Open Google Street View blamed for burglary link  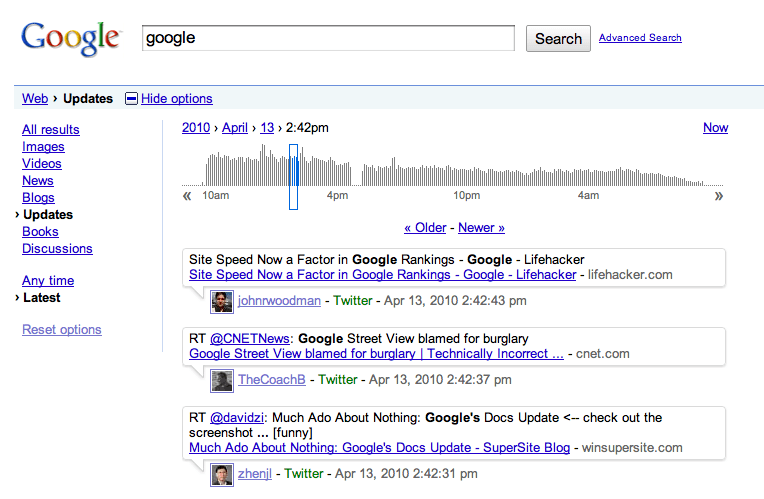click(x=376, y=354)
